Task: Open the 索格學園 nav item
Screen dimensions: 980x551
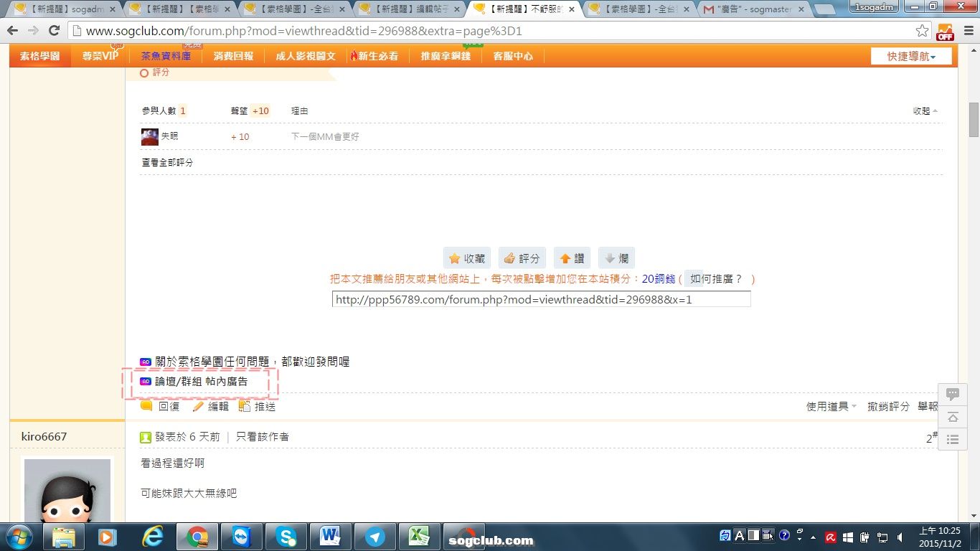Action: point(40,56)
